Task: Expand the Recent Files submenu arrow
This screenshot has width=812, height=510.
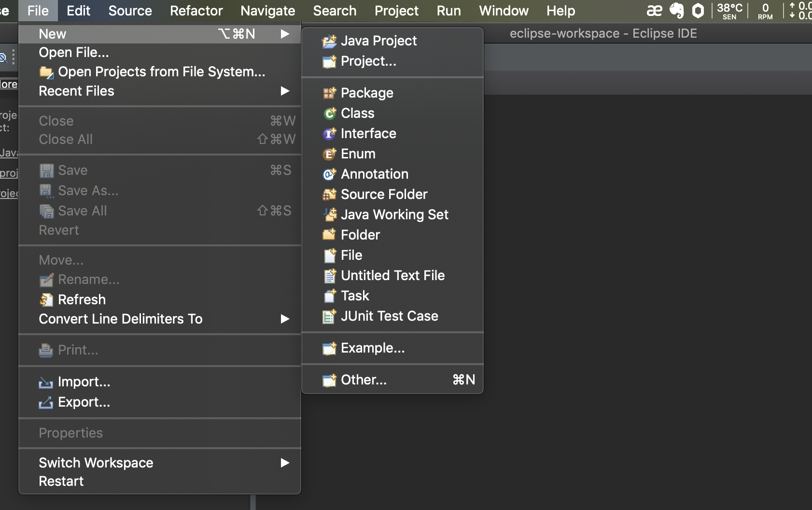Action: (285, 91)
